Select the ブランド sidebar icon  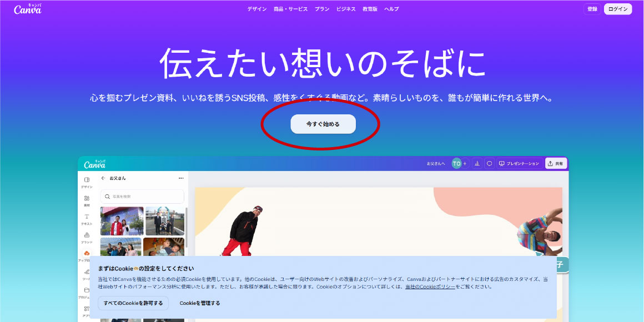87,238
